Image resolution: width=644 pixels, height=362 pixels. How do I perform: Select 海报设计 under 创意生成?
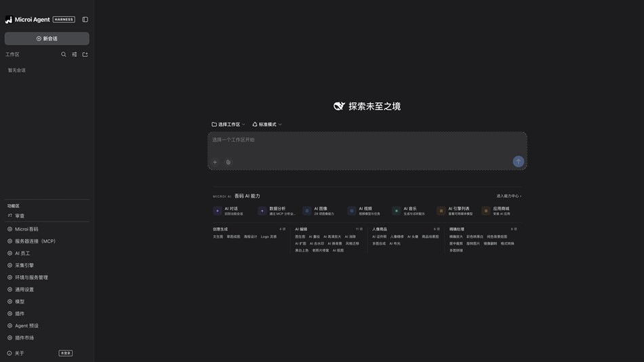[250, 237]
